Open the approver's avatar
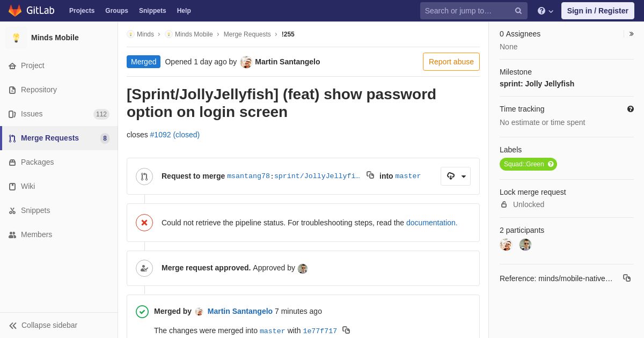The width and height of the screenshot is (644, 338). (x=303, y=269)
